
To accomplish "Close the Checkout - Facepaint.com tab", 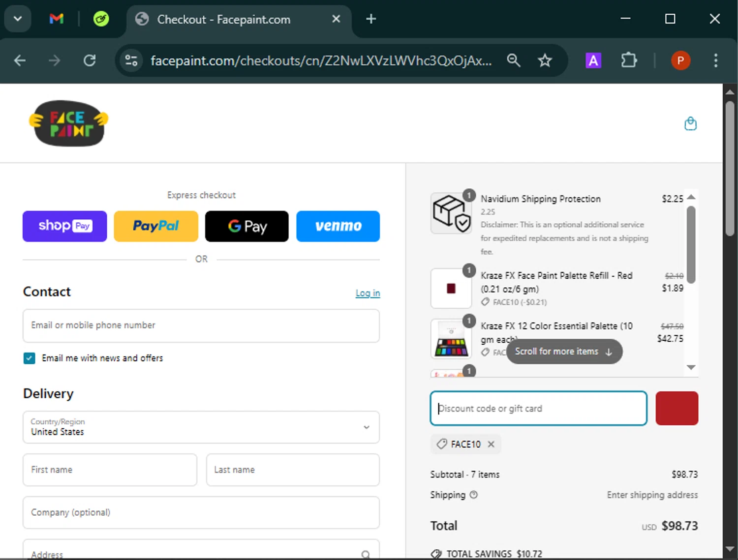I will tap(336, 19).
